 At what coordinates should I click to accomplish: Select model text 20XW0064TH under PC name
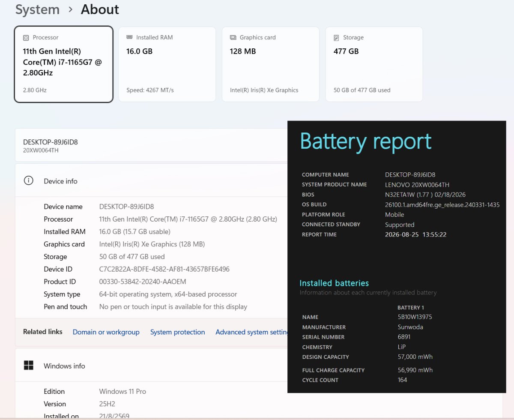click(x=41, y=150)
